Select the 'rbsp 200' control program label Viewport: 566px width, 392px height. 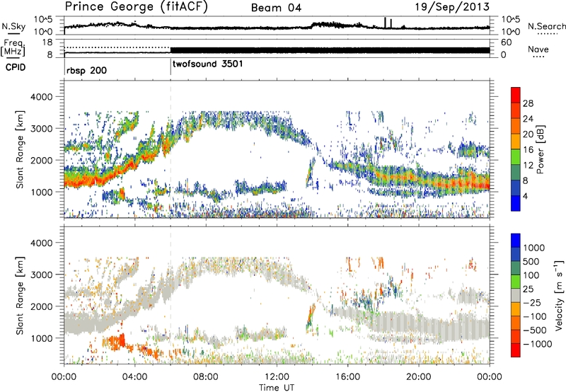pyautogui.click(x=86, y=70)
